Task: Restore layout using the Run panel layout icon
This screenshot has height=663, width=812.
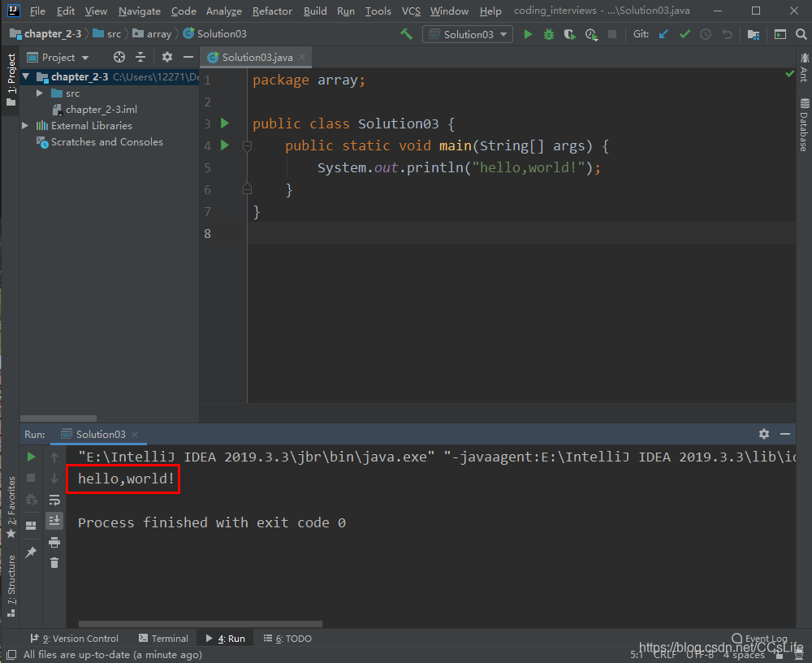Action: 31,525
